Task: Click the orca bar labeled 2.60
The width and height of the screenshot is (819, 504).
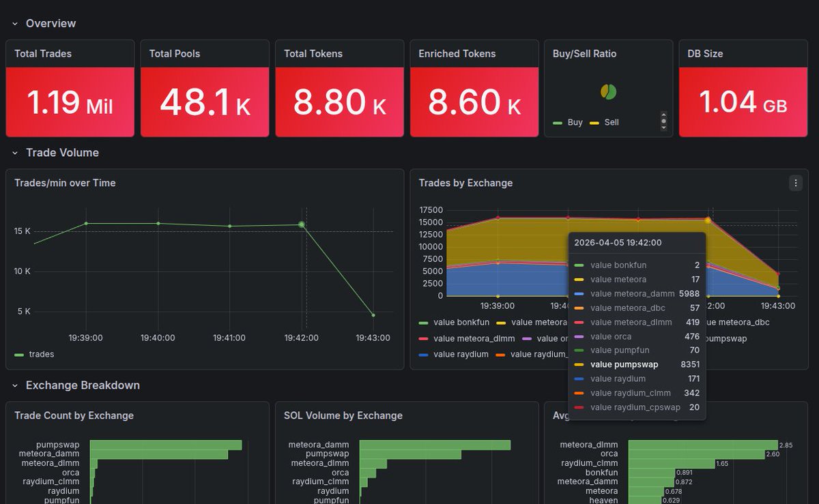Action: point(697,454)
